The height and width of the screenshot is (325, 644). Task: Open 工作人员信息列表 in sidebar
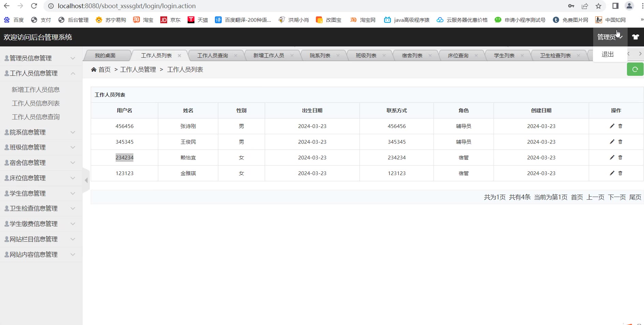tap(36, 103)
